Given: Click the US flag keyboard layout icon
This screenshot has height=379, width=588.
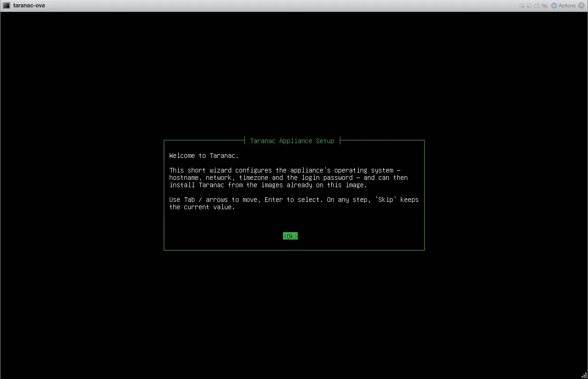Looking at the screenshot, I should pyautogui.click(x=544, y=6).
